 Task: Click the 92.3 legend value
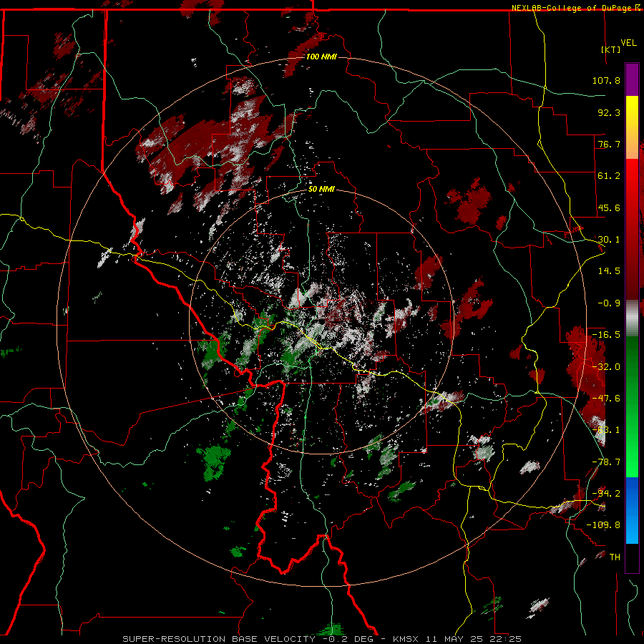coord(609,112)
